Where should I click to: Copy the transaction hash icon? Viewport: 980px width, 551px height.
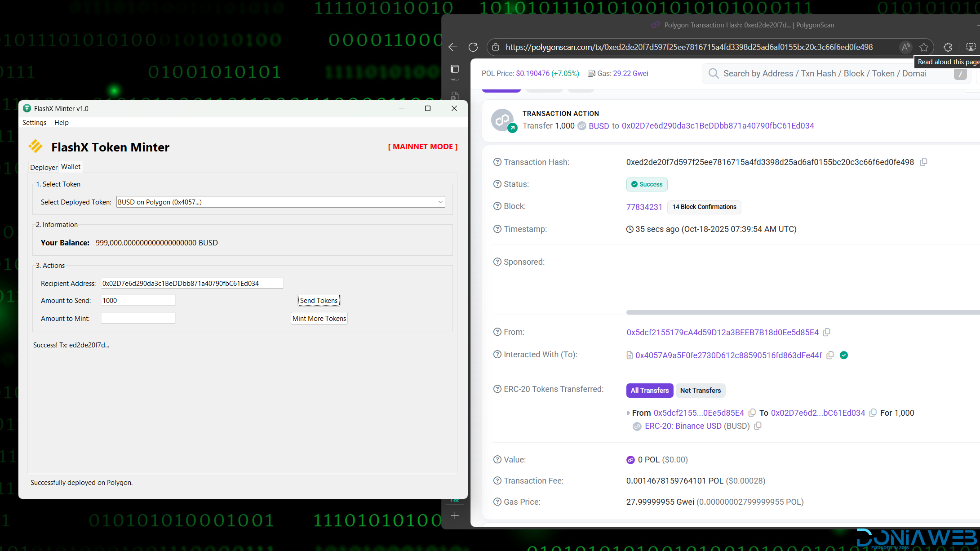(923, 162)
